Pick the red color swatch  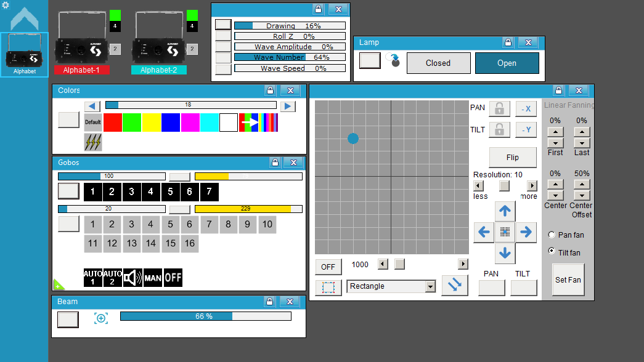click(113, 123)
